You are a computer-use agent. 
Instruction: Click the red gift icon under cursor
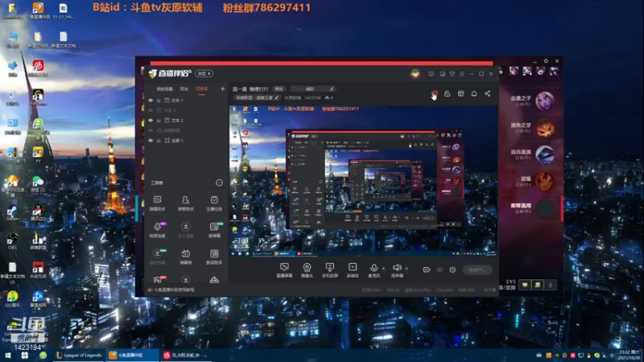point(434,94)
